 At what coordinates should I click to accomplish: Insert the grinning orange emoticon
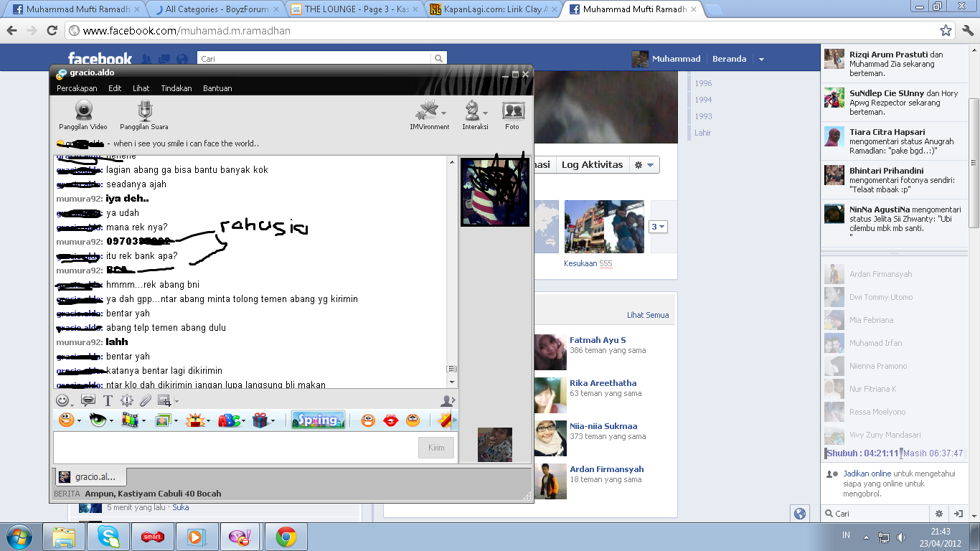(x=367, y=420)
